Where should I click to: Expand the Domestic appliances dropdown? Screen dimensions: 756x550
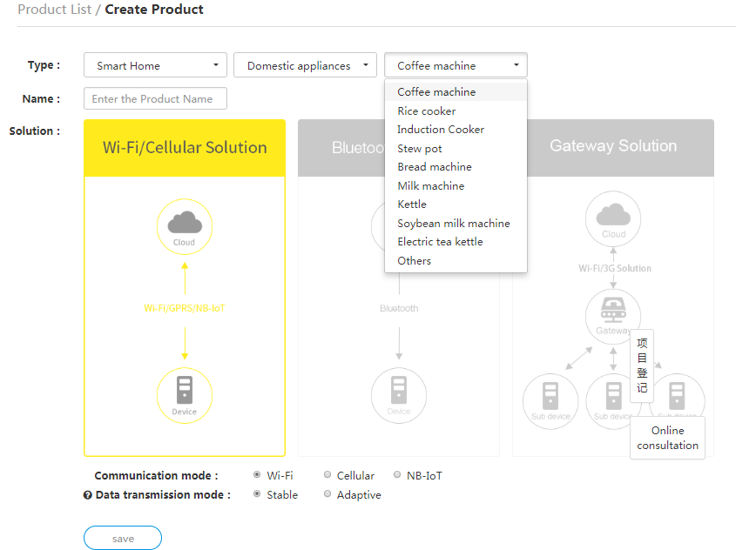point(305,65)
